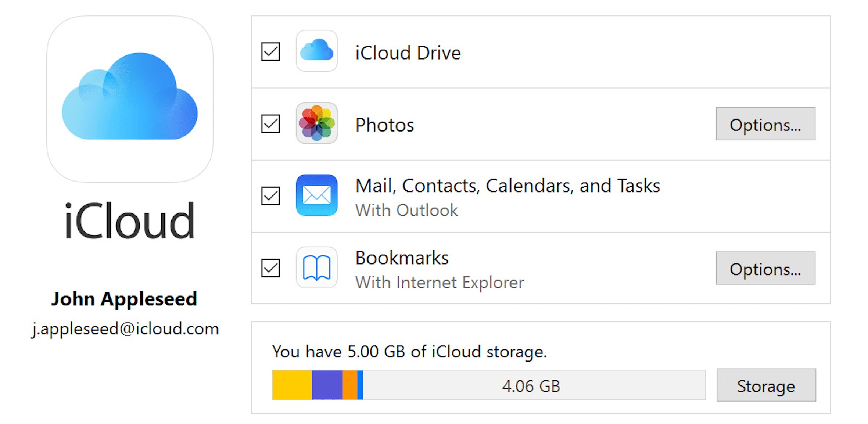868x424 pixels.
Task: Click the John Appleseed account name
Action: [x=125, y=299]
